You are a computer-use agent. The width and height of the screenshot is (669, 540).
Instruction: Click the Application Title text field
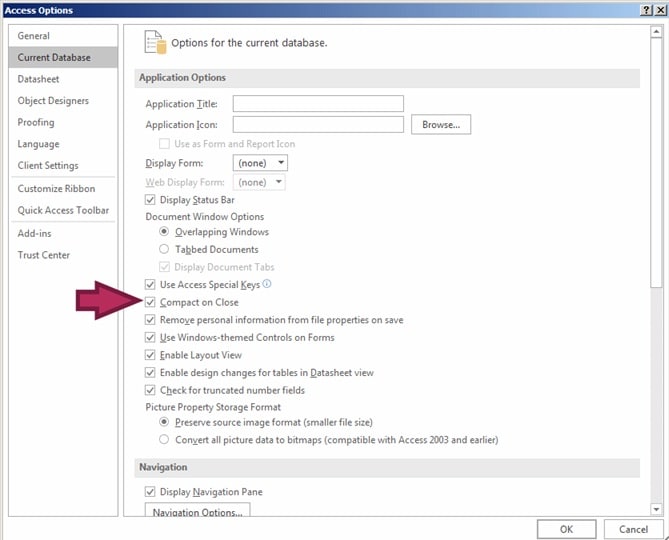click(x=318, y=104)
